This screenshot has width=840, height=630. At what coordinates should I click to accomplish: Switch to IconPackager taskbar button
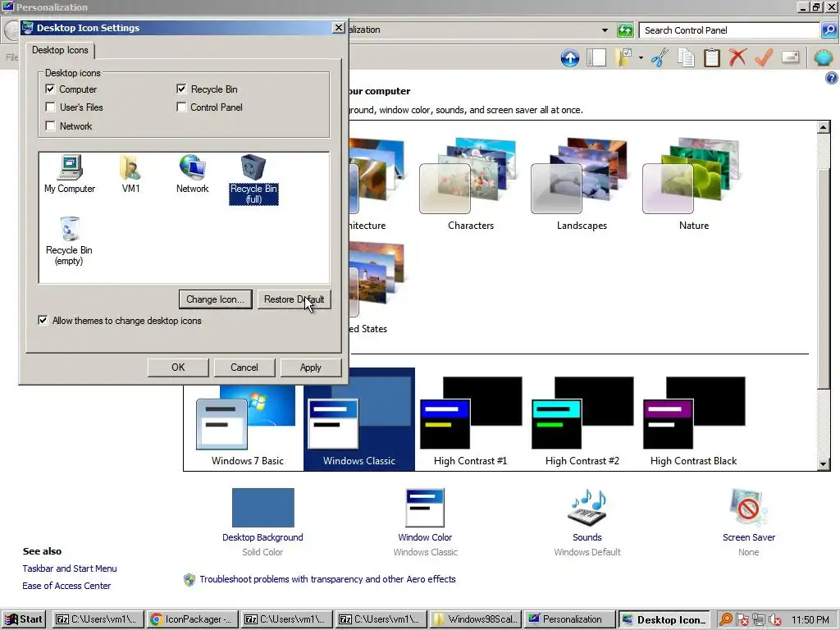click(x=192, y=619)
